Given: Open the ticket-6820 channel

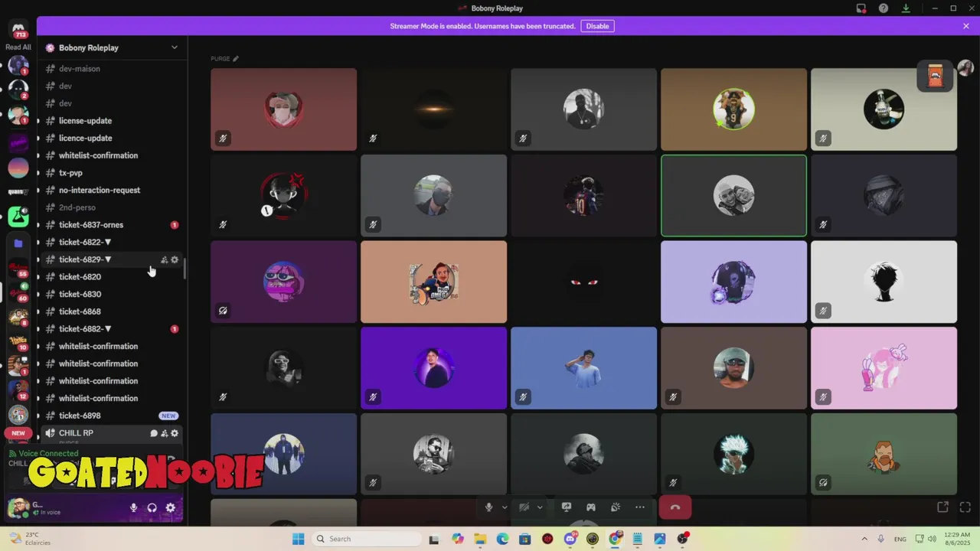Looking at the screenshot, I should [112, 277].
